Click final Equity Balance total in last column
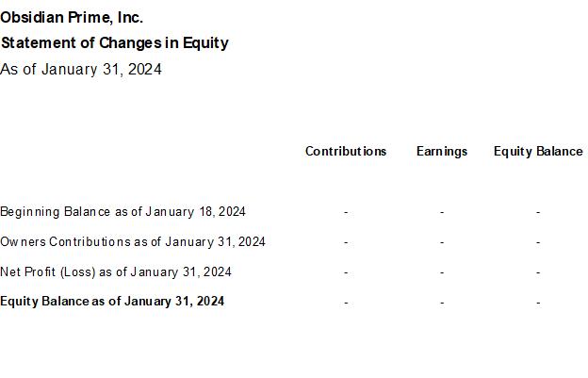The height and width of the screenshot is (378, 588). (538, 303)
